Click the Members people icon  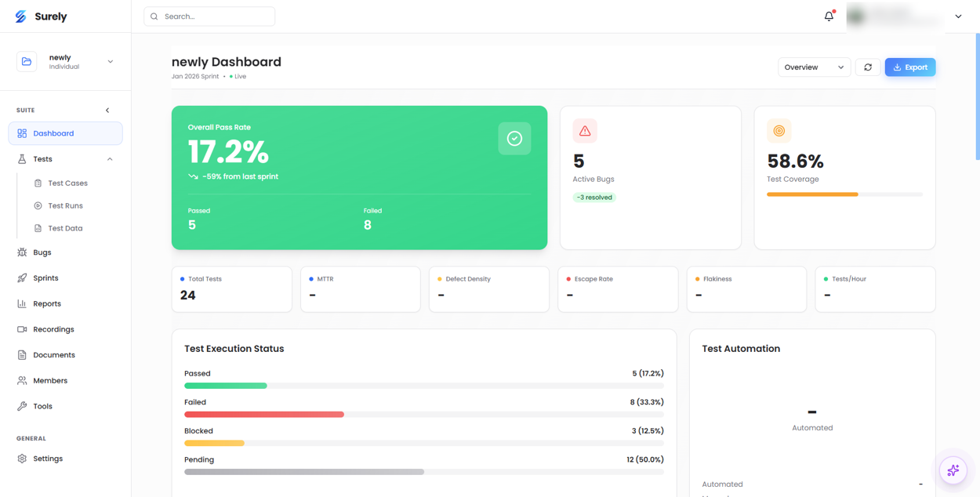[22, 380]
